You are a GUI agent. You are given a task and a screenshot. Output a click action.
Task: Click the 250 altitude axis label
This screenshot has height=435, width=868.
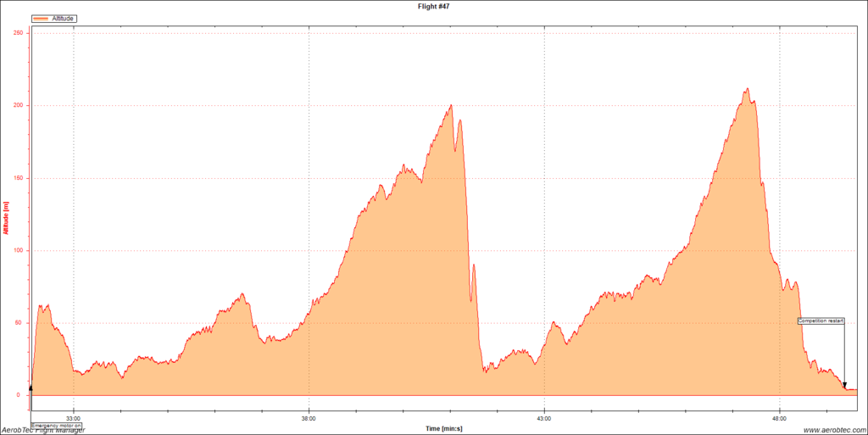18,33
